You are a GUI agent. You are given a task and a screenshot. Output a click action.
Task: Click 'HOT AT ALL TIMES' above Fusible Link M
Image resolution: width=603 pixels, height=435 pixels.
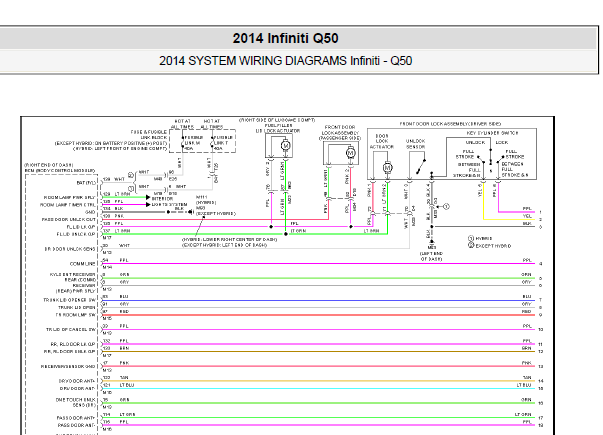click(x=182, y=124)
